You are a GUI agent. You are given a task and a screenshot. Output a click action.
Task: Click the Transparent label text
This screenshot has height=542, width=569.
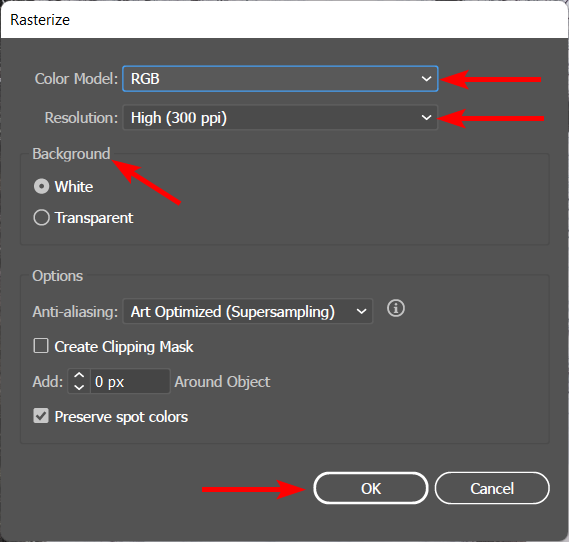(x=94, y=218)
